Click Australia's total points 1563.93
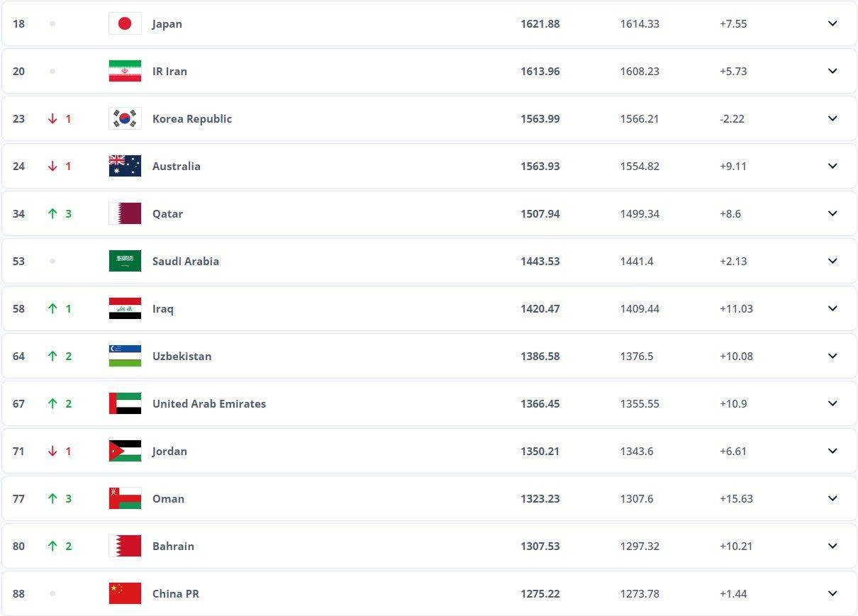 coord(540,166)
